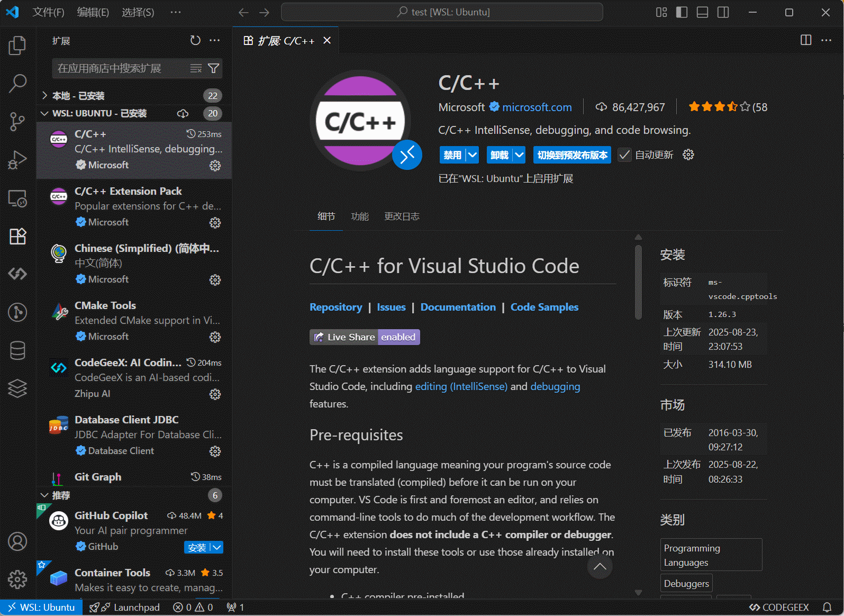Viewport: 844px width, 616px height.
Task: Toggle the bottom panel visibility
Action: [x=702, y=12]
